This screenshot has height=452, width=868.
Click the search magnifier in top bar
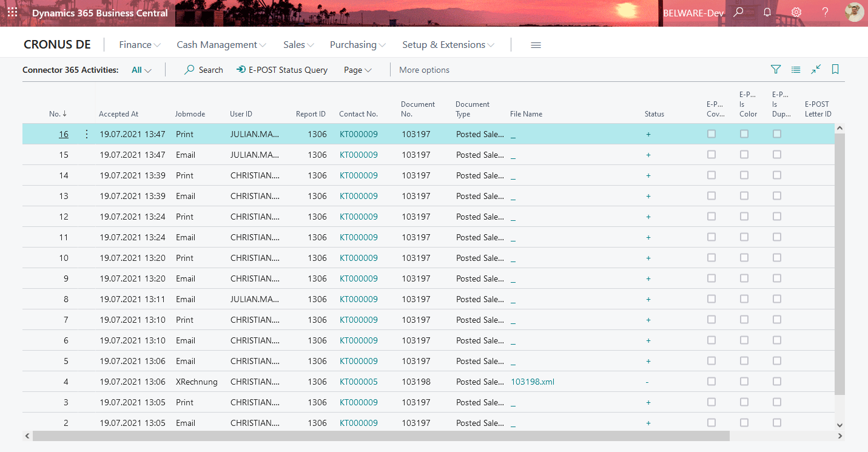738,12
